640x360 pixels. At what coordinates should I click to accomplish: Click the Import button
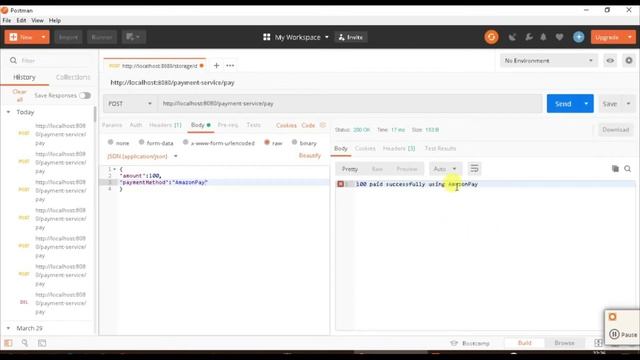[68, 37]
